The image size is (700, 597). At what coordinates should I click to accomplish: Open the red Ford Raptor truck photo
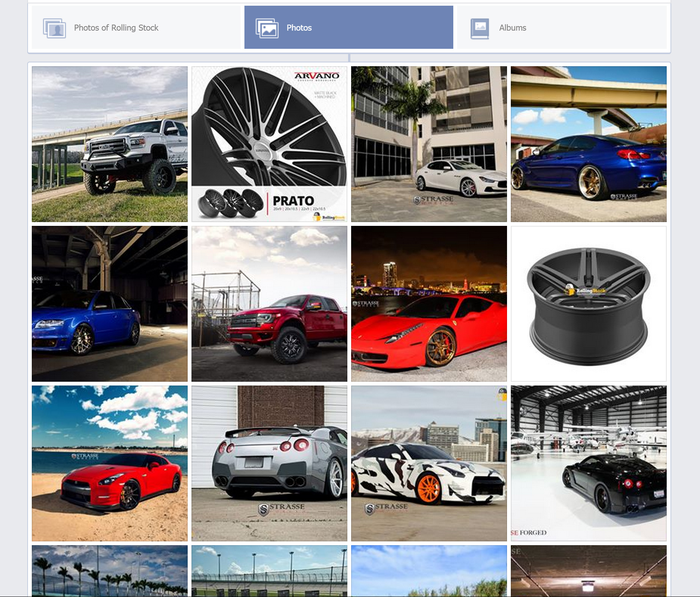tap(269, 304)
